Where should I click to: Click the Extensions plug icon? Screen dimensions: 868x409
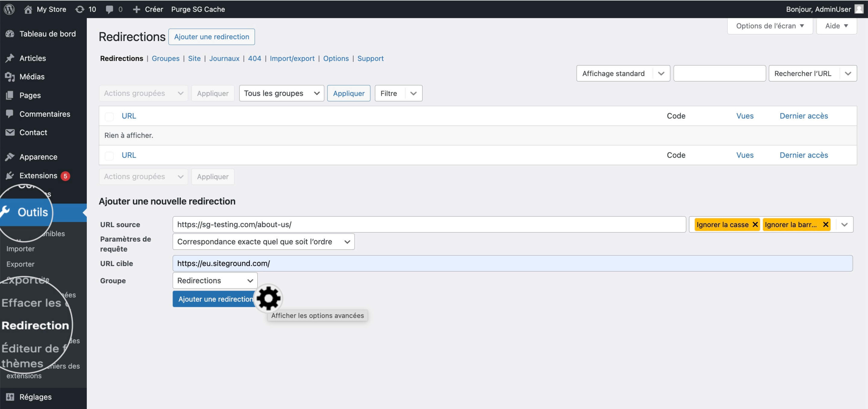[x=10, y=175]
